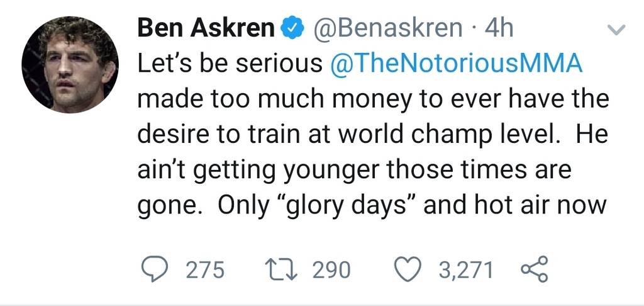Visit the @Benaskren handle
Viewport: 644px width, 306px height.
[x=388, y=28]
